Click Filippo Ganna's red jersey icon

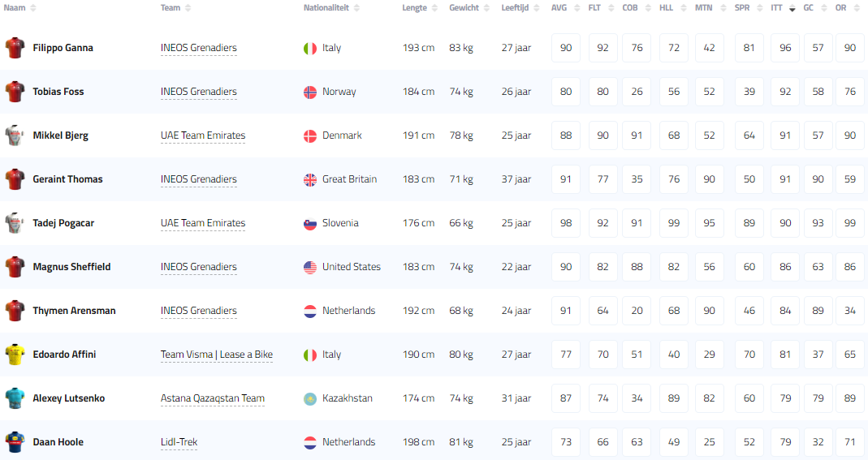tap(15, 48)
